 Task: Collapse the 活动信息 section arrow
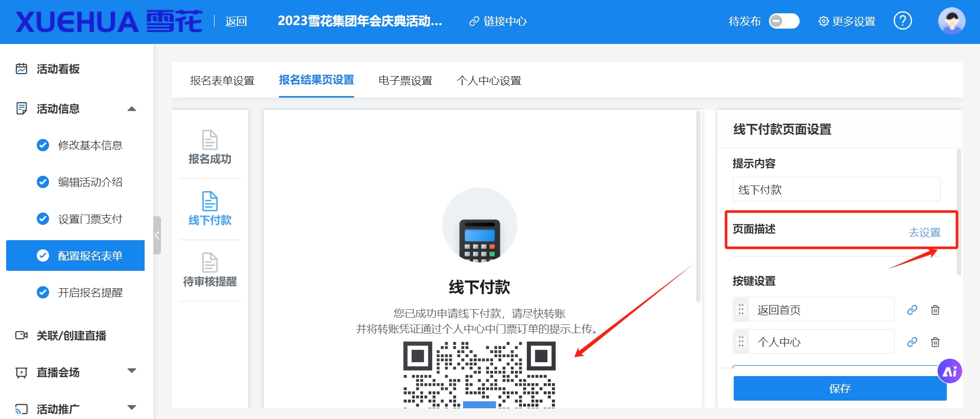(132, 108)
